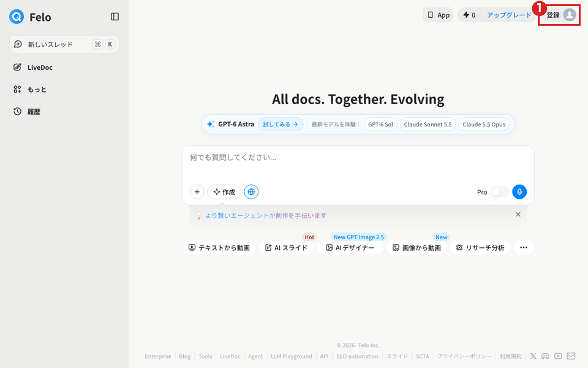This screenshot has height=368, width=588.
Task: Open the Agent footer link
Action: [255, 356]
